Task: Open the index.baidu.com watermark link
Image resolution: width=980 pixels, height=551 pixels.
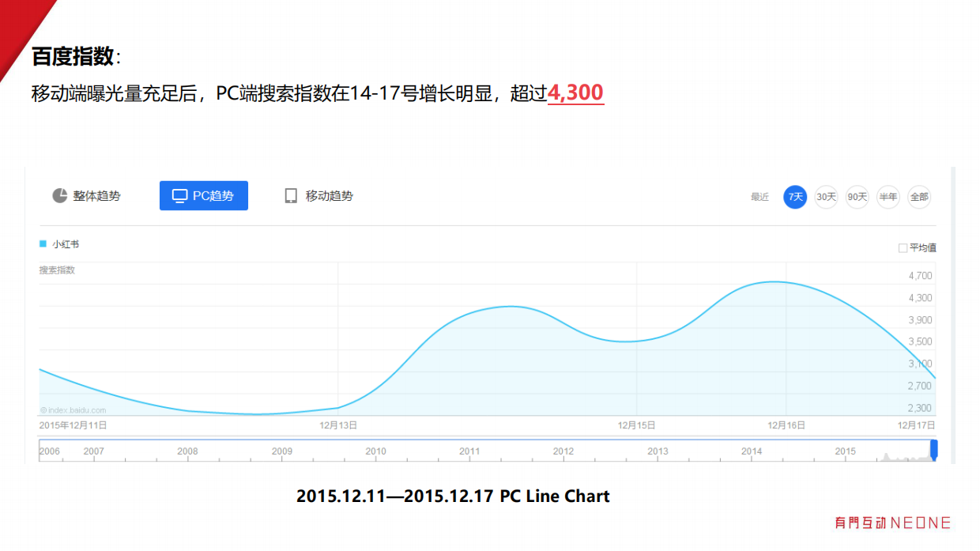Action: coord(73,410)
